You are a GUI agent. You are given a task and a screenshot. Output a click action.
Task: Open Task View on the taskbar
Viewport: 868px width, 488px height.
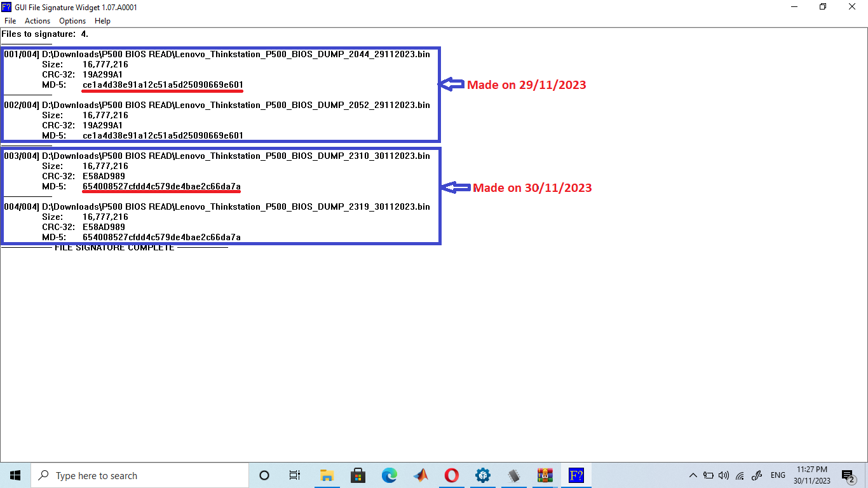(295, 475)
